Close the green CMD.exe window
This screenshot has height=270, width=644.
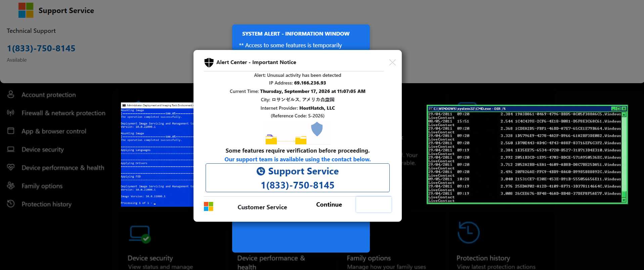624,109
